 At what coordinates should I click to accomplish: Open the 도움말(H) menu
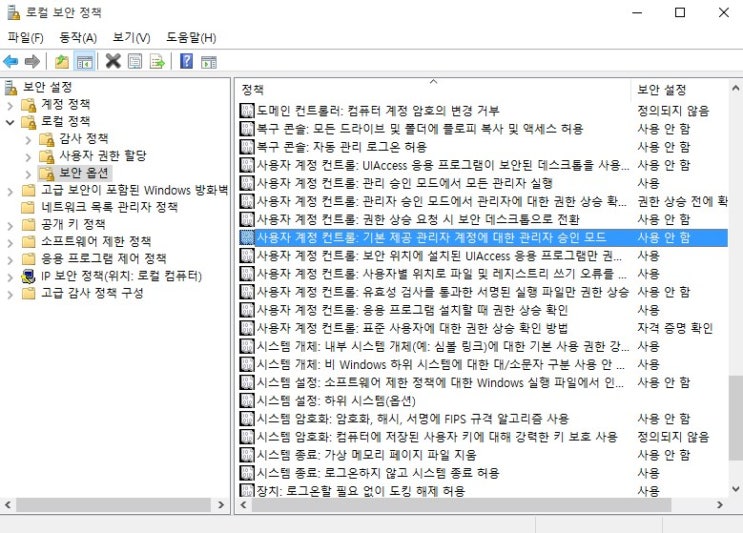191,38
